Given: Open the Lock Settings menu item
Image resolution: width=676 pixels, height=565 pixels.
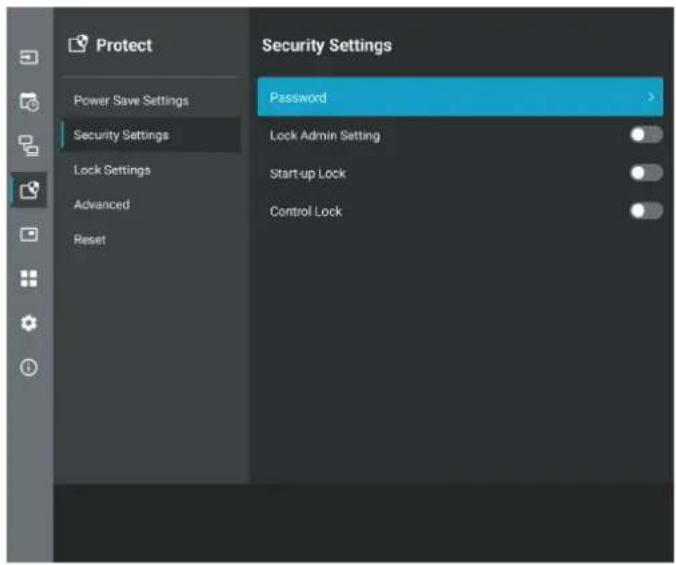Looking at the screenshot, I should (112, 170).
